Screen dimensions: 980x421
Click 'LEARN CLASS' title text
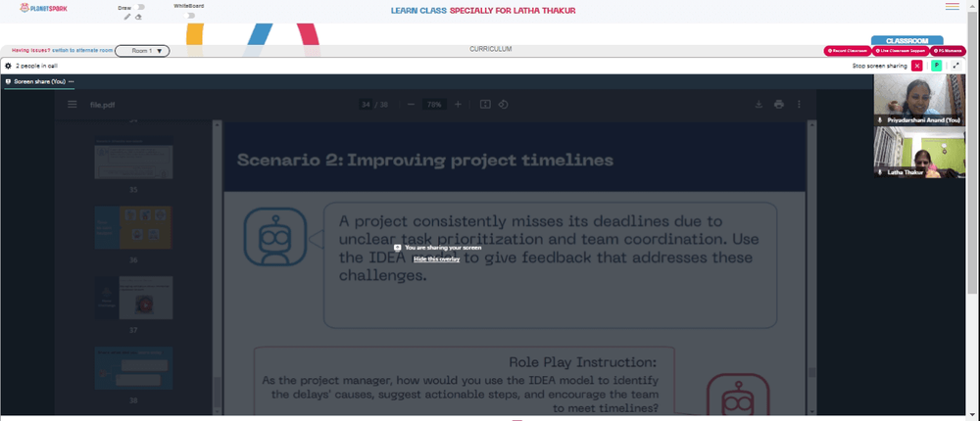point(418,11)
